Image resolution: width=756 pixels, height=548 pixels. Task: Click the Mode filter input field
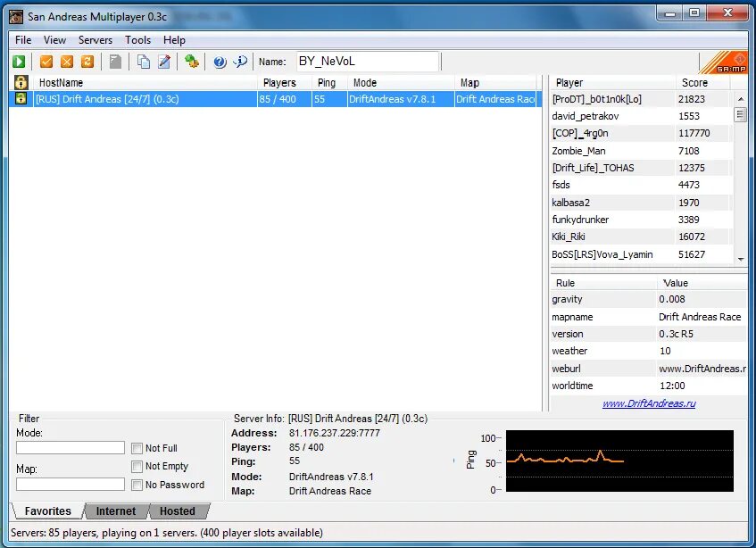[71, 448]
